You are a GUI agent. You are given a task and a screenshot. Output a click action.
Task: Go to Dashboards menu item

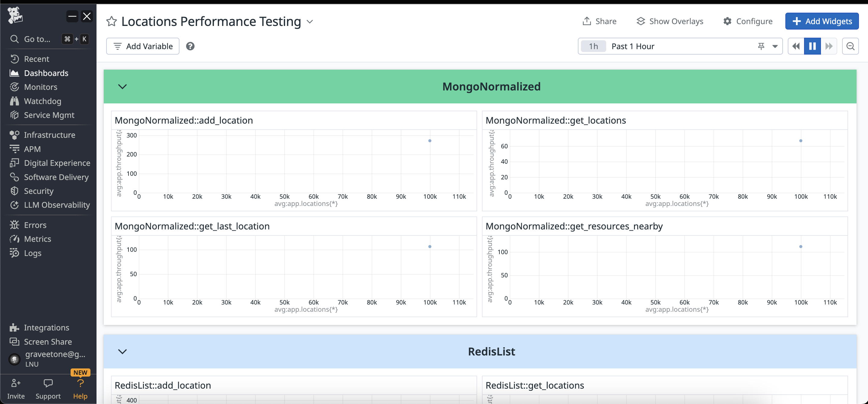pos(46,73)
